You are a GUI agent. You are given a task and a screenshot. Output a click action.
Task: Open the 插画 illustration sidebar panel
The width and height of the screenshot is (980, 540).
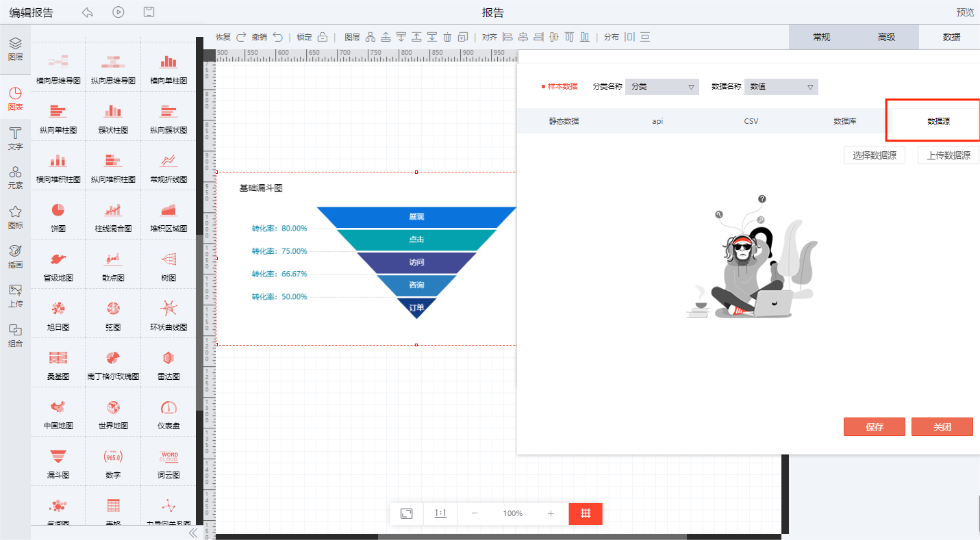pyautogui.click(x=15, y=257)
